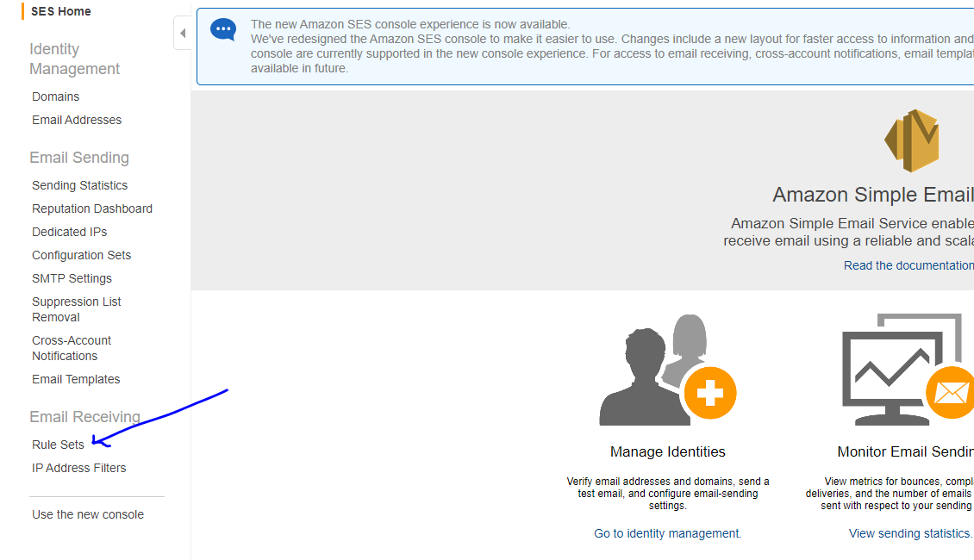The width and height of the screenshot is (974, 560).
Task: Click the Amazon SES logo icon
Action: pyautogui.click(x=912, y=140)
